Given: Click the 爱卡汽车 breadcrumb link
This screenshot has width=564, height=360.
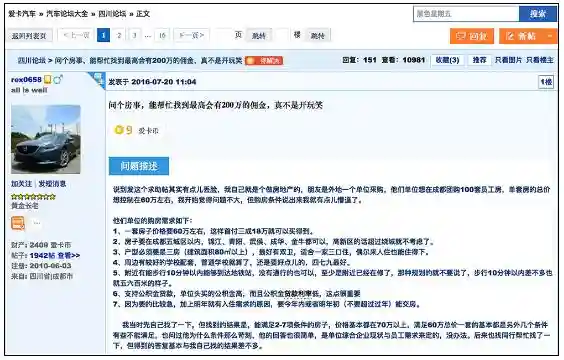Looking at the screenshot, I should (x=22, y=14).
